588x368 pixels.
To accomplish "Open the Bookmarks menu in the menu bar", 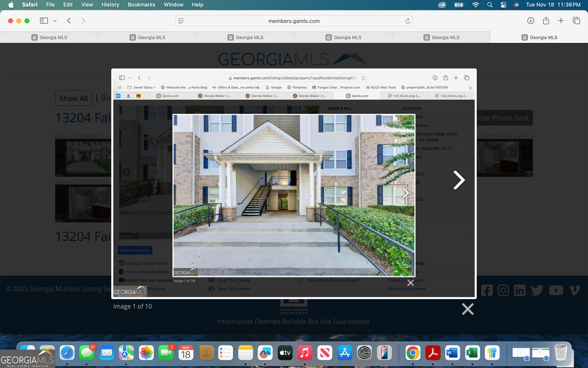I will pyautogui.click(x=141, y=5).
